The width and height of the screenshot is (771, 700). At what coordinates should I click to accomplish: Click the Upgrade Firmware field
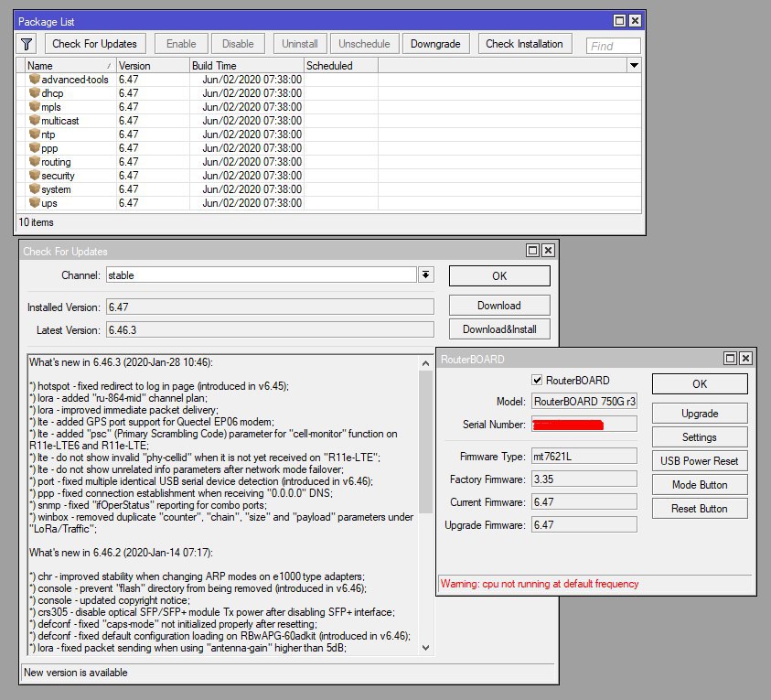point(584,524)
